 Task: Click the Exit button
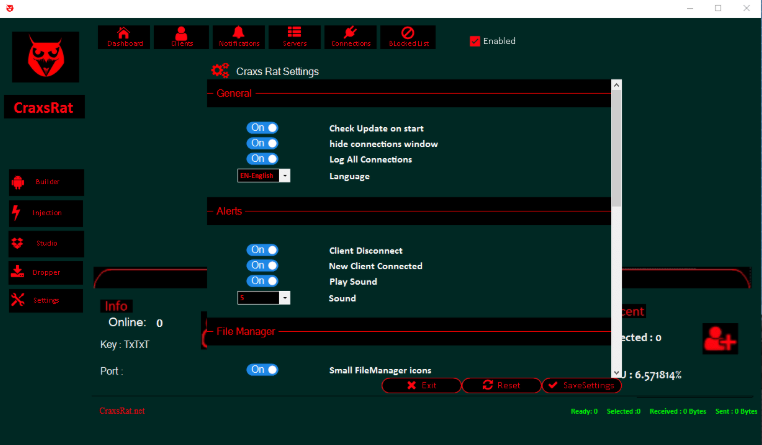point(421,385)
